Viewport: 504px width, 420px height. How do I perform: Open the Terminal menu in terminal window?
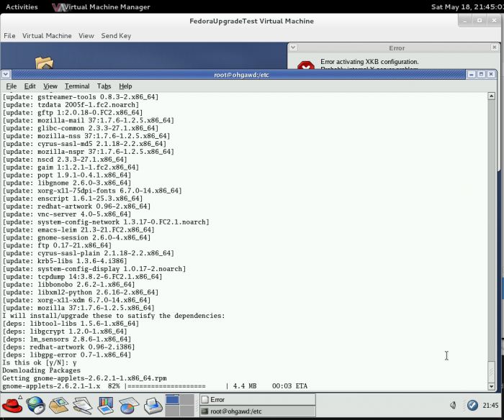pyautogui.click(x=77, y=86)
